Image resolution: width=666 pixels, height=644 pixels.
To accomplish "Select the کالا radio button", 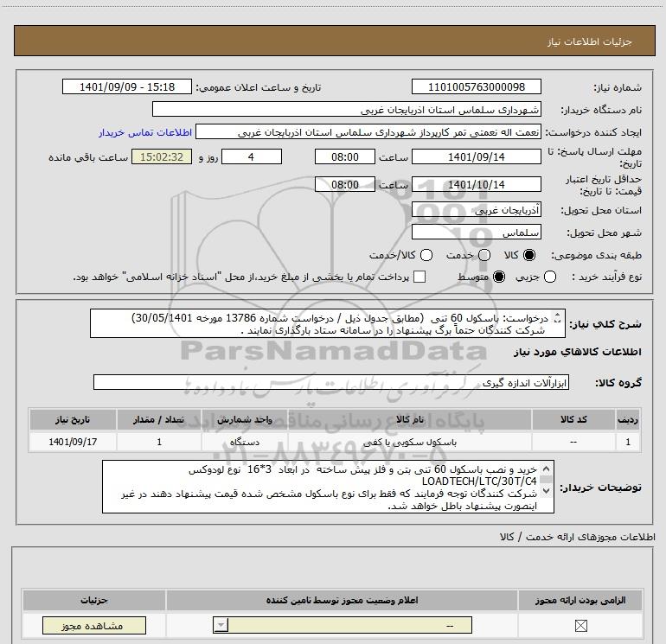I will point(529,255).
